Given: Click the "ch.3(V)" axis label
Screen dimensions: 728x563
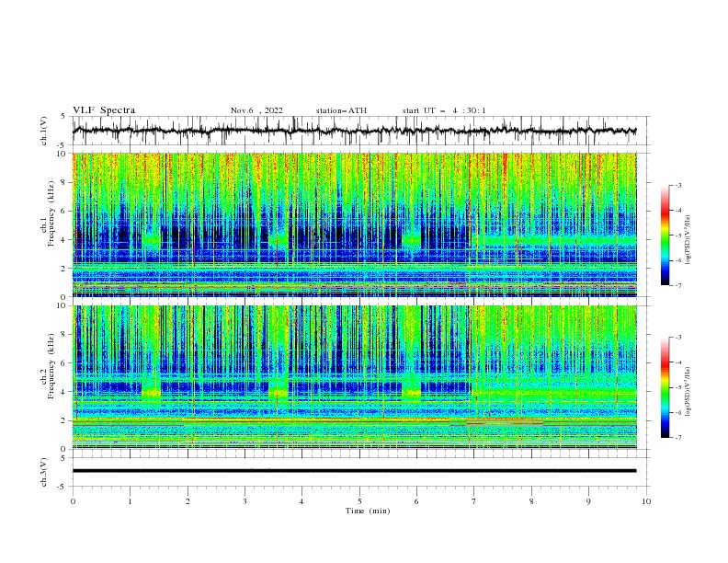Looking at the screenshot, I should tap(44, 472).
